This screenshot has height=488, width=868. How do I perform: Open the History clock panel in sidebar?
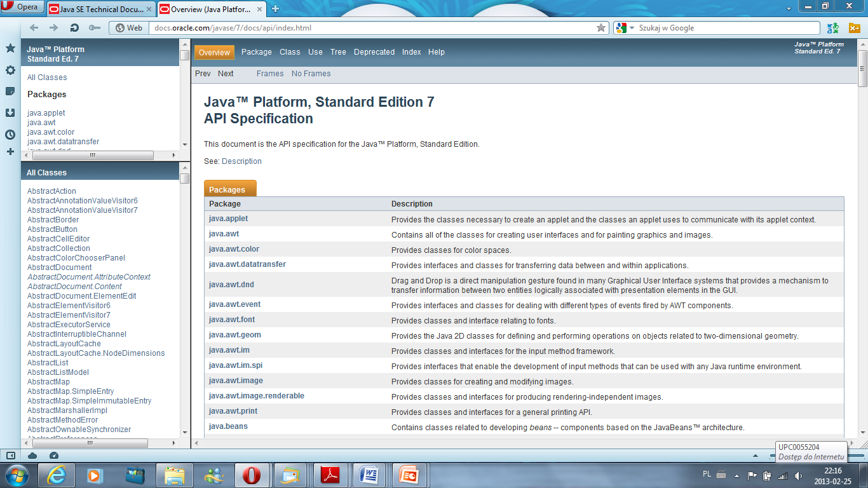coord(10,134)
